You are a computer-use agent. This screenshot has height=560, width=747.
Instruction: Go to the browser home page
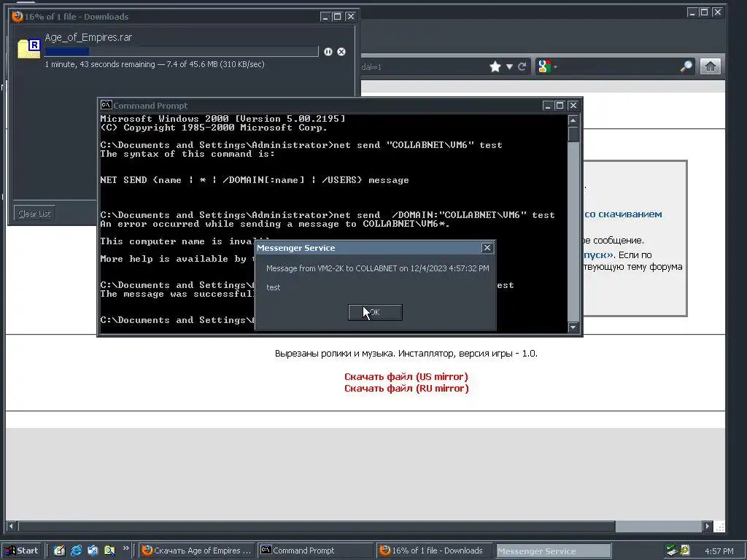710,66
